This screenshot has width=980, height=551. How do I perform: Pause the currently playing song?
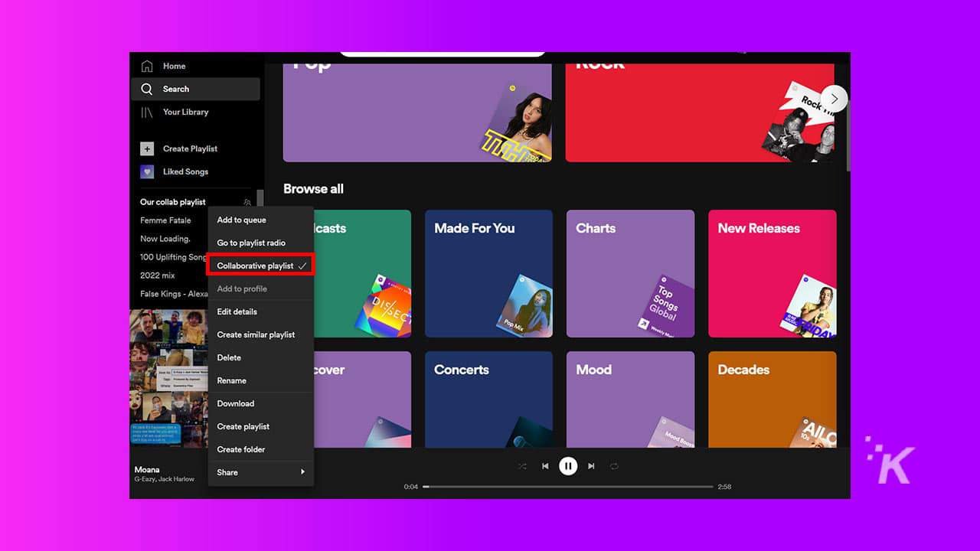pyautogui.click(x=568, y=465)
